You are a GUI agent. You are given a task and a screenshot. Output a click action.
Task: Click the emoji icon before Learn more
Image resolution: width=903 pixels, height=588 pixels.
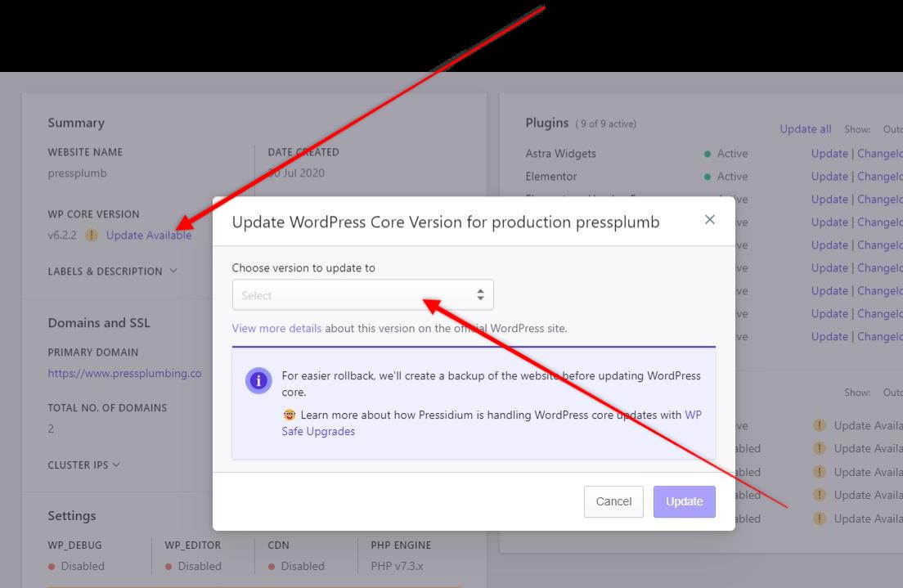pyautogui.click(x=289, y=415)
